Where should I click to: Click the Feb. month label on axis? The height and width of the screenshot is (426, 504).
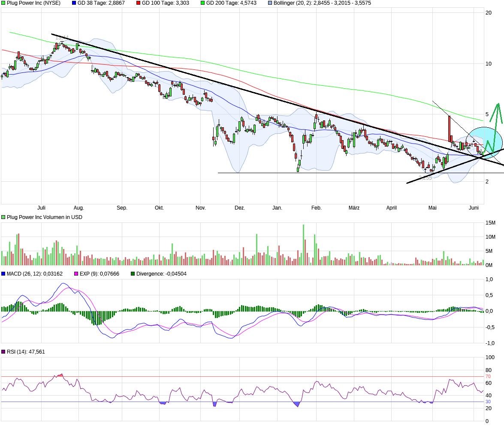tap(316, 208)
